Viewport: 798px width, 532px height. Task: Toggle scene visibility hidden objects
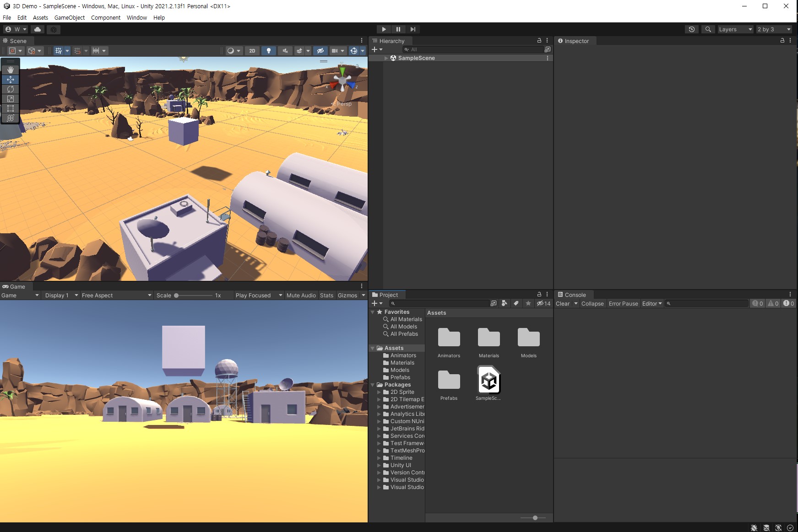click(320, 51)
